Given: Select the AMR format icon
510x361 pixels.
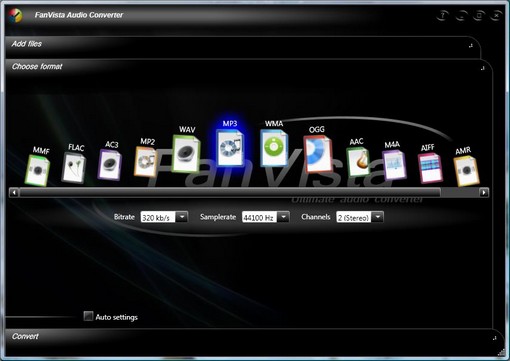Looking at the screenshot, I should [x=467, y=171].
